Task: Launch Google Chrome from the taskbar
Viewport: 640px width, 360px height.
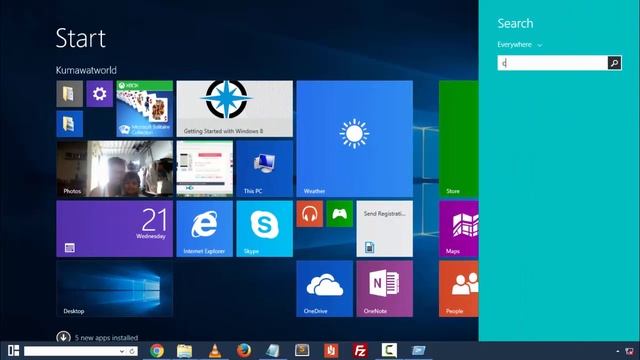Action: pyautogui.click(x=157, y=351)
